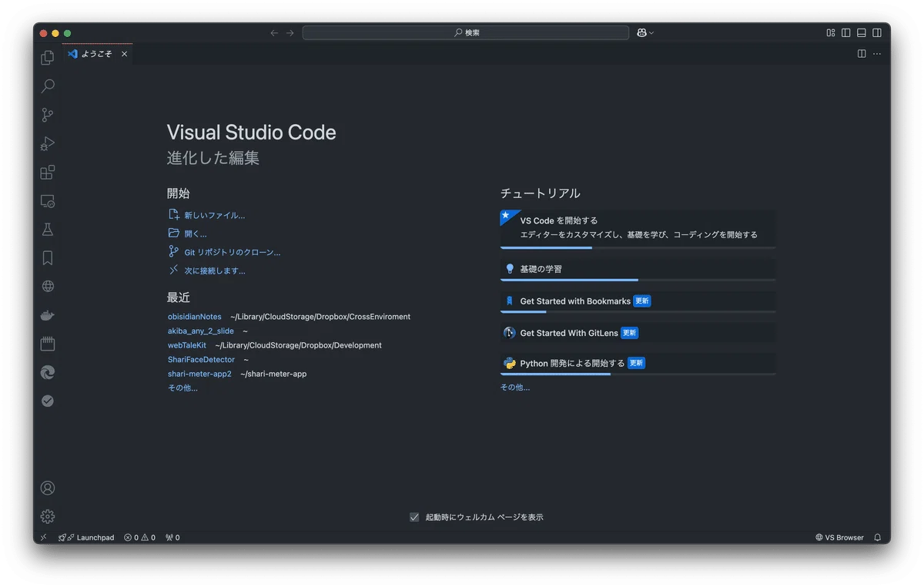Screen dimensions: 924x588
Task: Click ports forwarded indicator showing 0
Action: point(172,537)
